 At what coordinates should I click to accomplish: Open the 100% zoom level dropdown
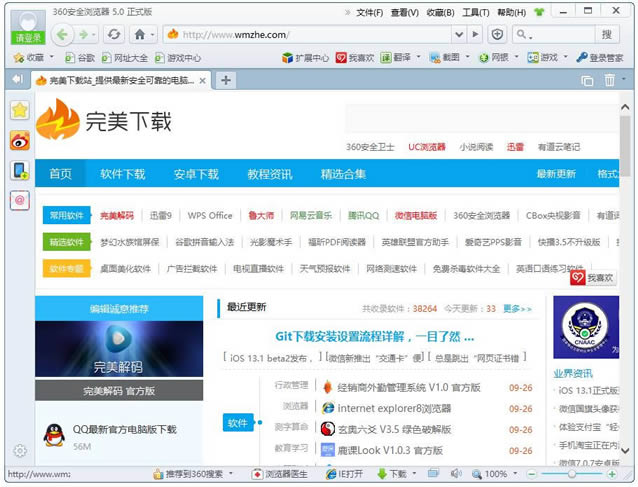click(x=496, y=474)
